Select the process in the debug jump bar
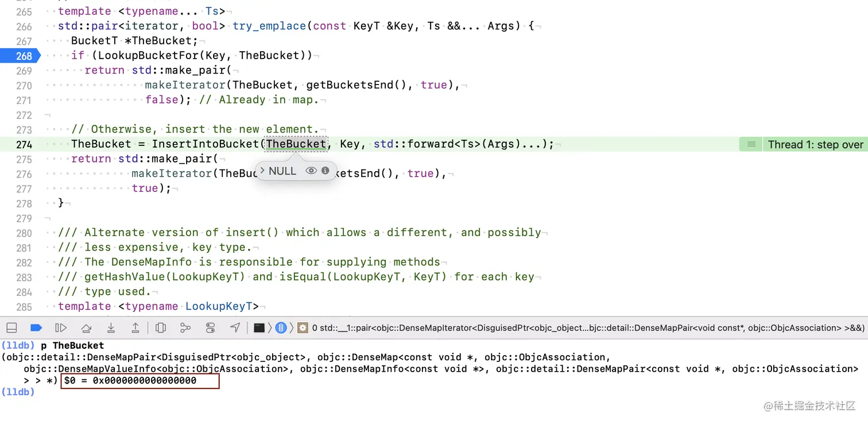This screenshot has height=424, width=868. (259, 328)
